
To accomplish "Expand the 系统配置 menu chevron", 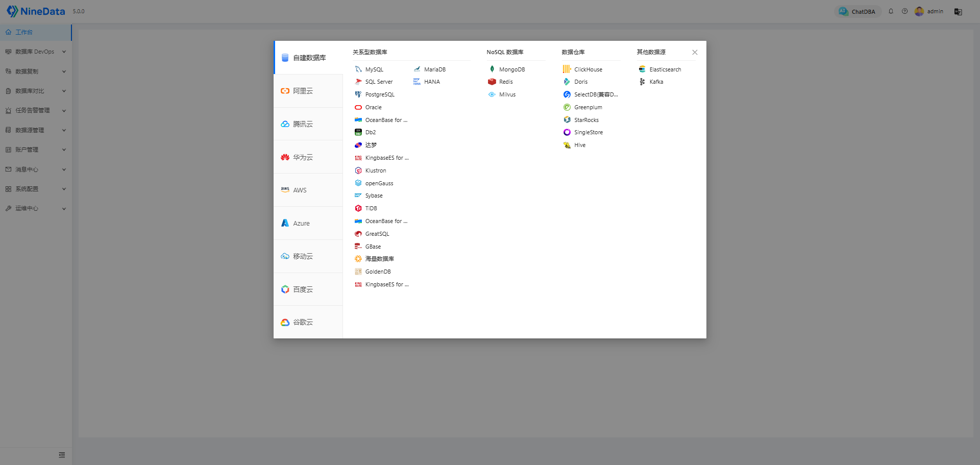I will [x=64, y=189].
